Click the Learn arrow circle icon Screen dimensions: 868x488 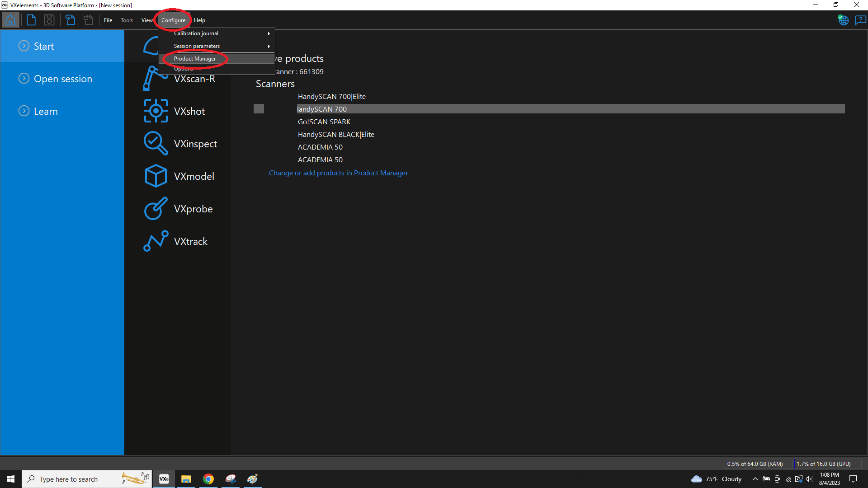24,111
